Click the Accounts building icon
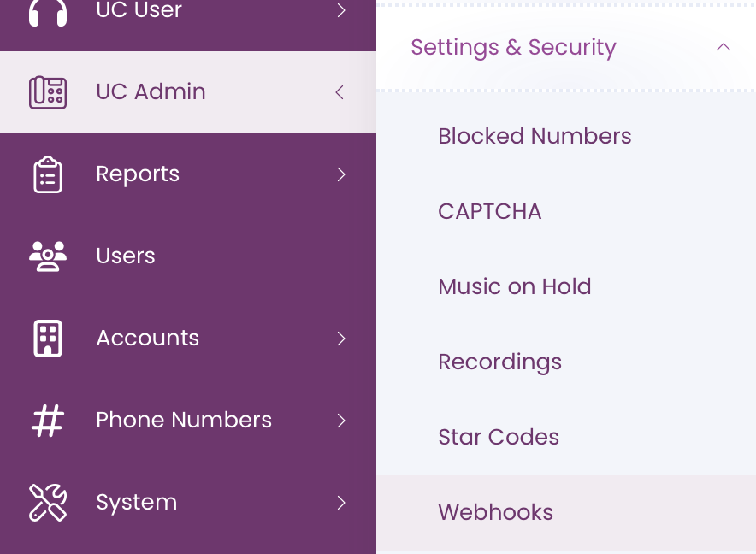This screenshot has width=756, height=554. point(48,339)
